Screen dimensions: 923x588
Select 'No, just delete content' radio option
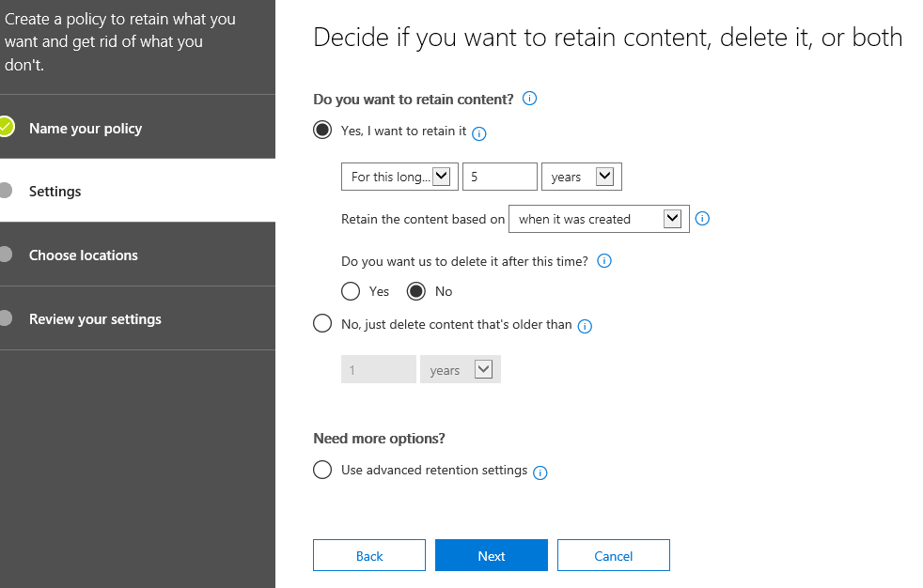322,324
